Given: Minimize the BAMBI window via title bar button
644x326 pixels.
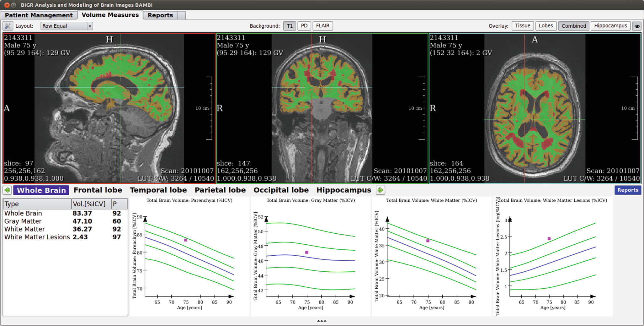Looking at the screenshot, I should point(13,5).
